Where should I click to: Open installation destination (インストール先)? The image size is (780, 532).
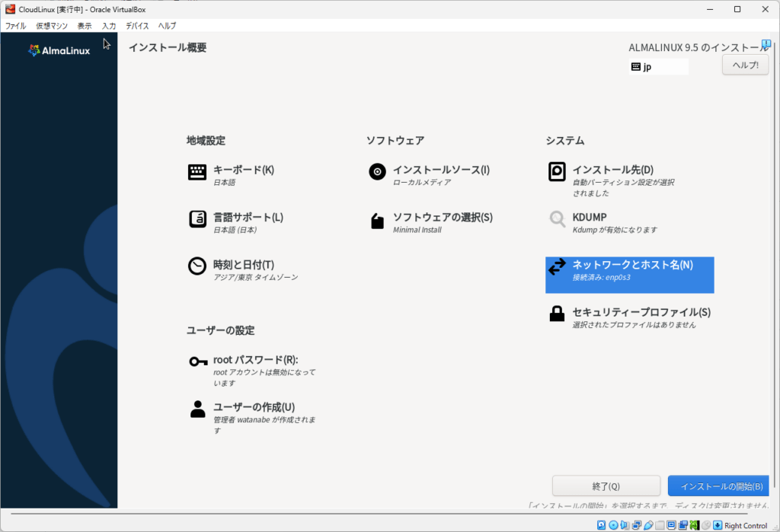[x=612, y=170]
